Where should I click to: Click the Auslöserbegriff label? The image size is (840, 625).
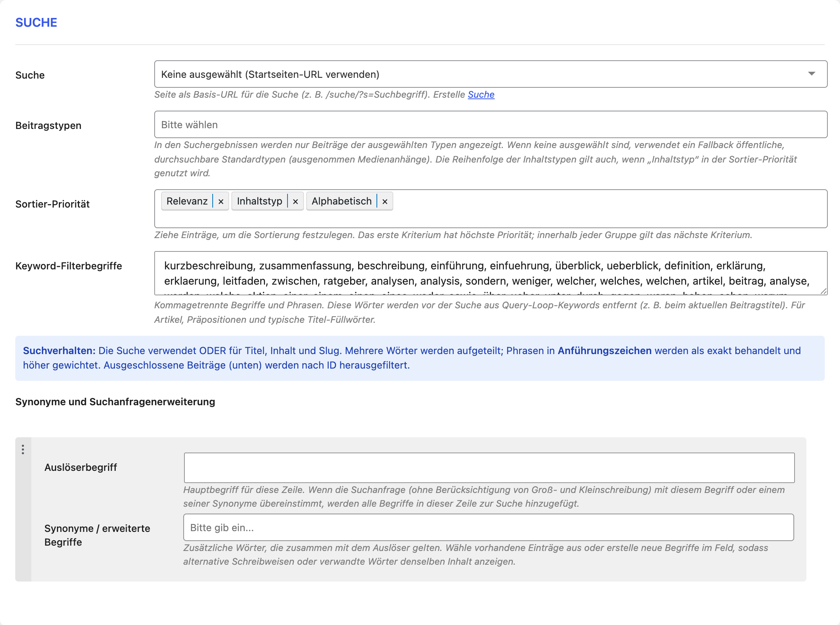click(81, 467)
